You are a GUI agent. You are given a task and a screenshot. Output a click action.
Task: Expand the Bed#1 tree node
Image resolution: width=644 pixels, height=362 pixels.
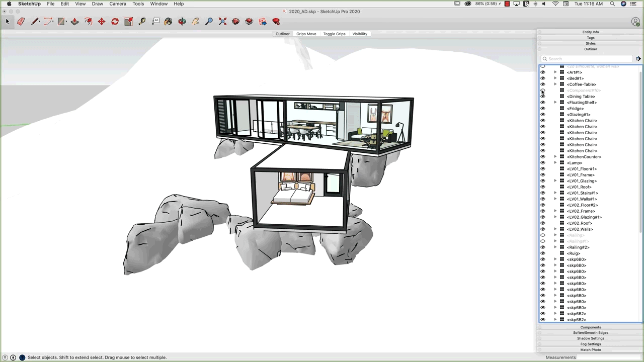(555, 78)
